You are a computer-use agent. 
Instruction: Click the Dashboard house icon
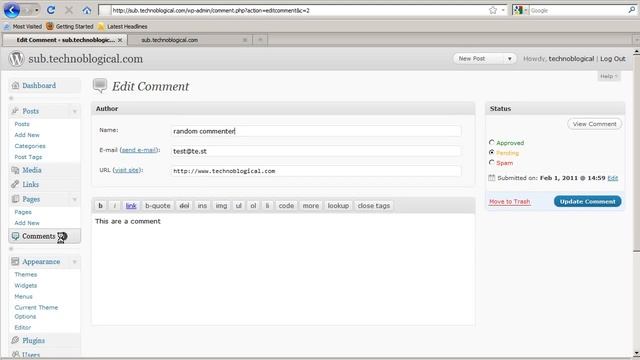[16, 85]
